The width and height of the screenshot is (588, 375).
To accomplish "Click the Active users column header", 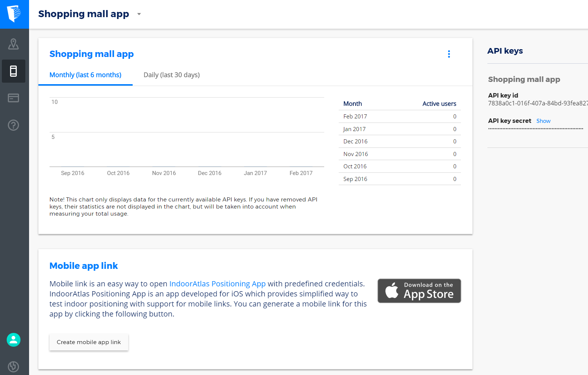I will (x=439, y=104).
